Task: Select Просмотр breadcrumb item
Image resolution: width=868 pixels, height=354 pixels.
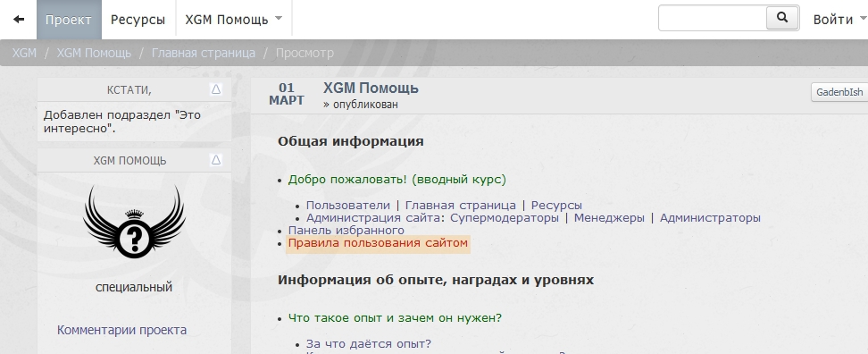Action: pyautogui.click(x=305, y=53)
